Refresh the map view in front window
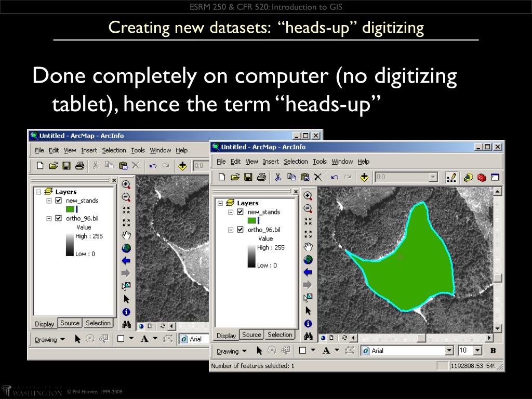 [x=344, y=338]
